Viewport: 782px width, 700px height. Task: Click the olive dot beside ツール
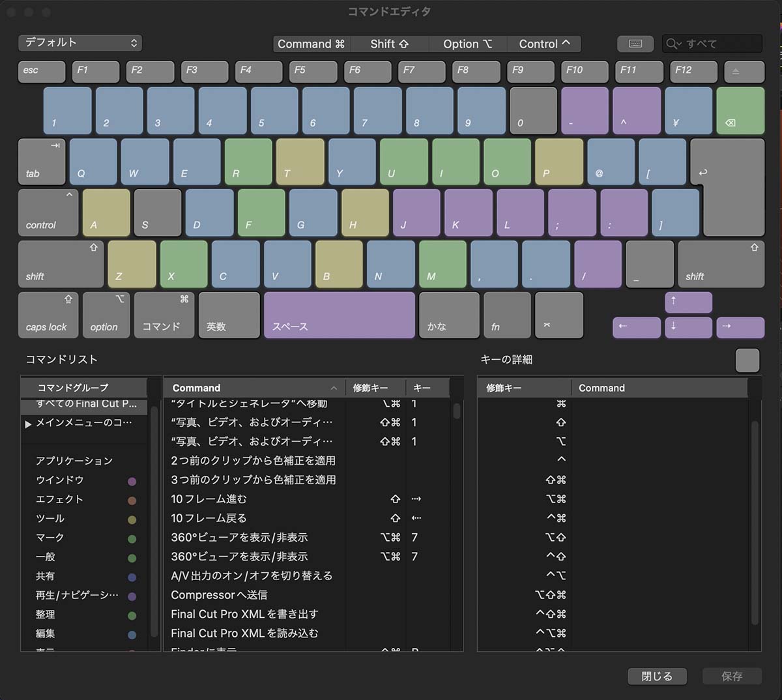click(x=132, y=520)
